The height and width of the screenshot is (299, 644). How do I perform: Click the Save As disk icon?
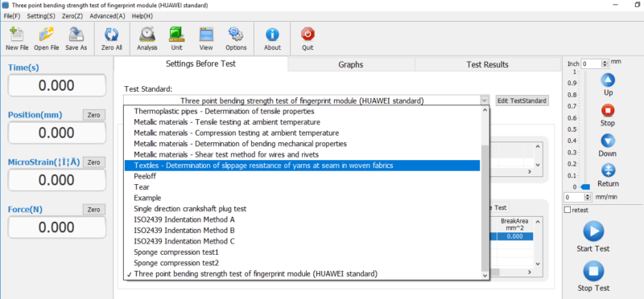pyautogui.click(x=76, y=35)
